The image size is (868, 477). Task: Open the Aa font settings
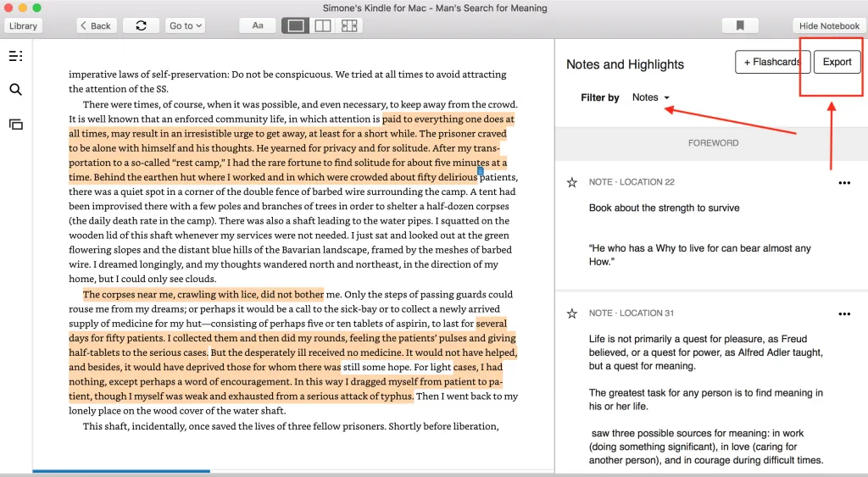coord(258,26)
